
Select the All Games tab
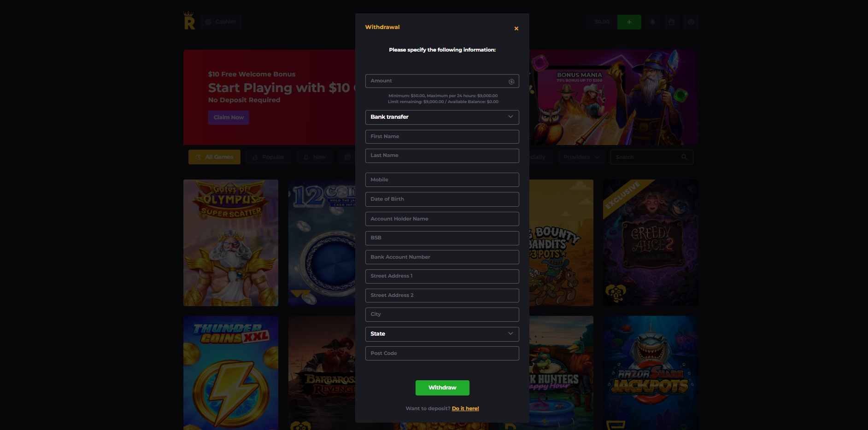click(x=214, y=157)
